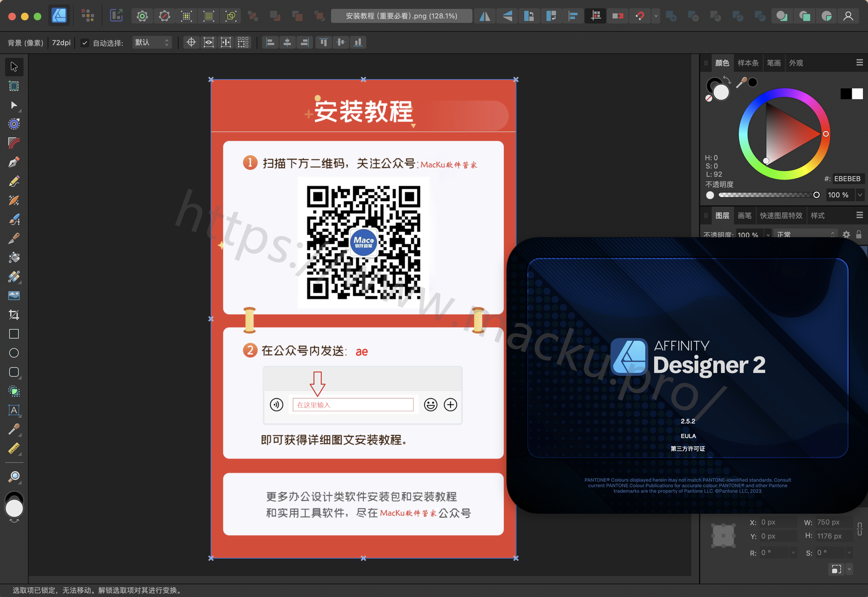Click the opacity slider handle
This screenshot has height=597, width=868.
coord(817,195)
